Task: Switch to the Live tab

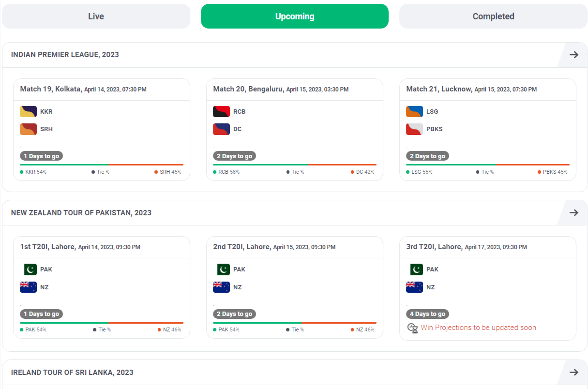Action: [96, 16]
